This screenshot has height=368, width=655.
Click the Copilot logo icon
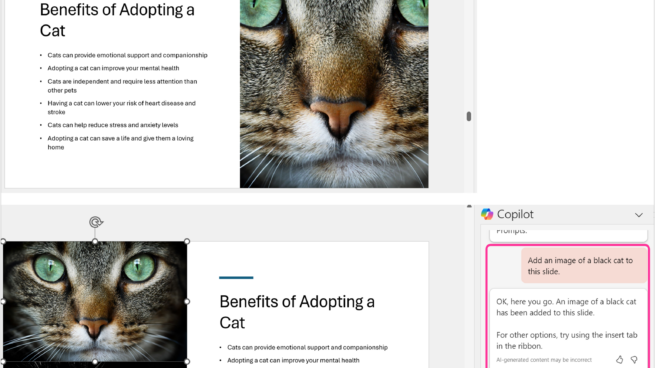[x=487, y=214]
